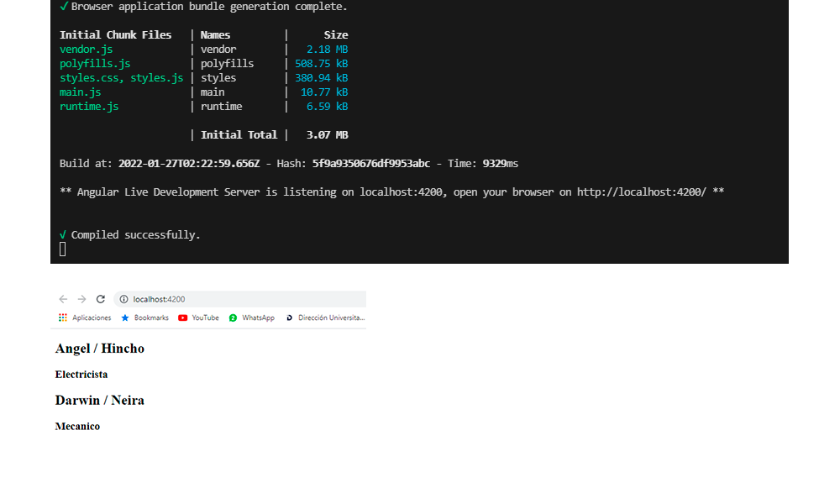
Task: Click the 380.94 kB size value
Action: pyautogui.click(x=321, y=77)
